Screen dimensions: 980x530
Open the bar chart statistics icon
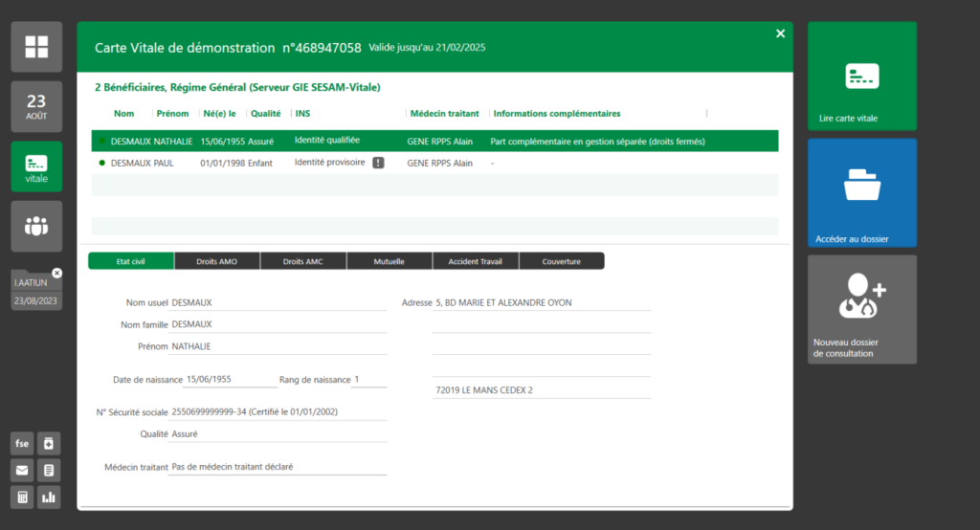coord(48,497)
